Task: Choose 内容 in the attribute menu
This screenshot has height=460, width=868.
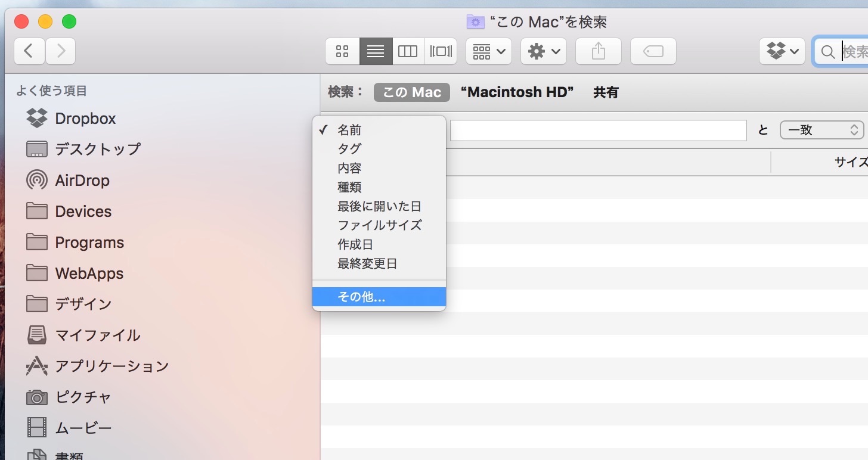Action: (x=379, y=168)
